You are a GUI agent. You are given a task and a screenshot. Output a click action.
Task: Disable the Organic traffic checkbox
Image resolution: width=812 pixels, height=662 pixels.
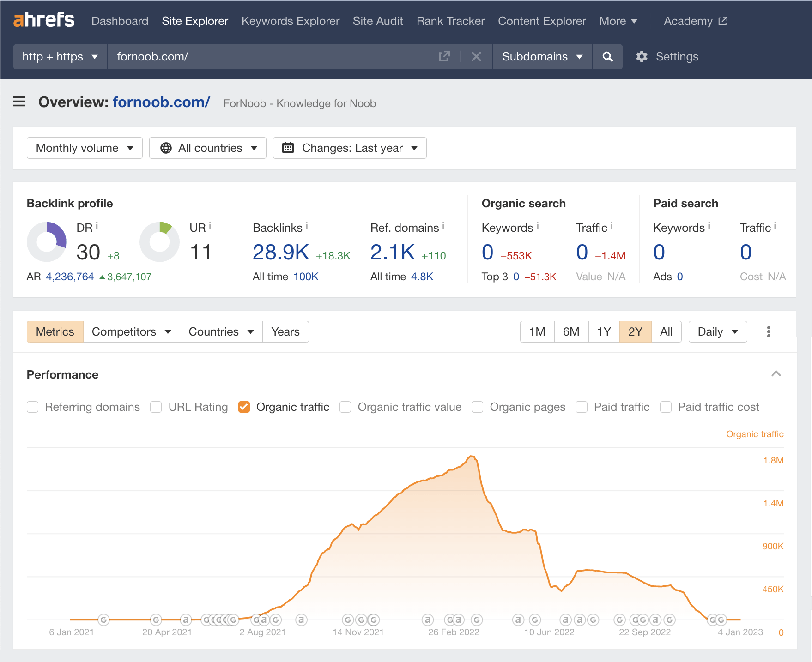point(244,407)
